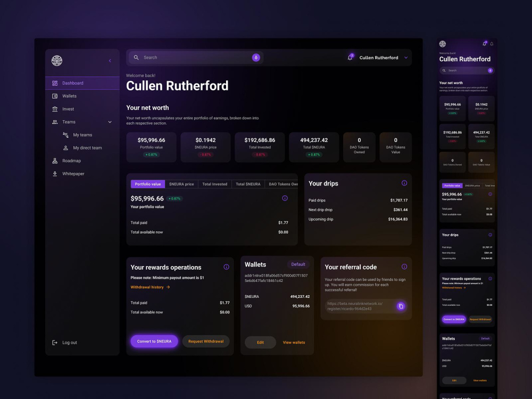The height and width of the screenshot is (399, 532).
Task: Collapse the sidebar with the chevron arrow
Action: coord(110,61)
